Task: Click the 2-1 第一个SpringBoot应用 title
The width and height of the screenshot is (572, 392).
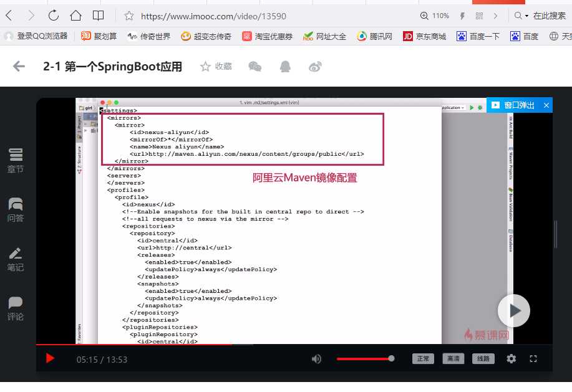Action: coord(112,67)
